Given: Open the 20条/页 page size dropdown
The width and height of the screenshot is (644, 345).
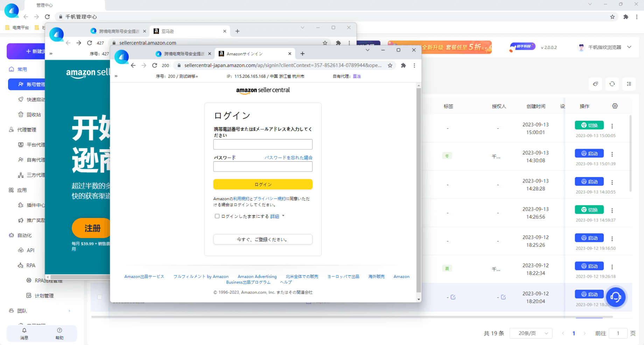Looking at the screenshot, I should coord(531,333).
